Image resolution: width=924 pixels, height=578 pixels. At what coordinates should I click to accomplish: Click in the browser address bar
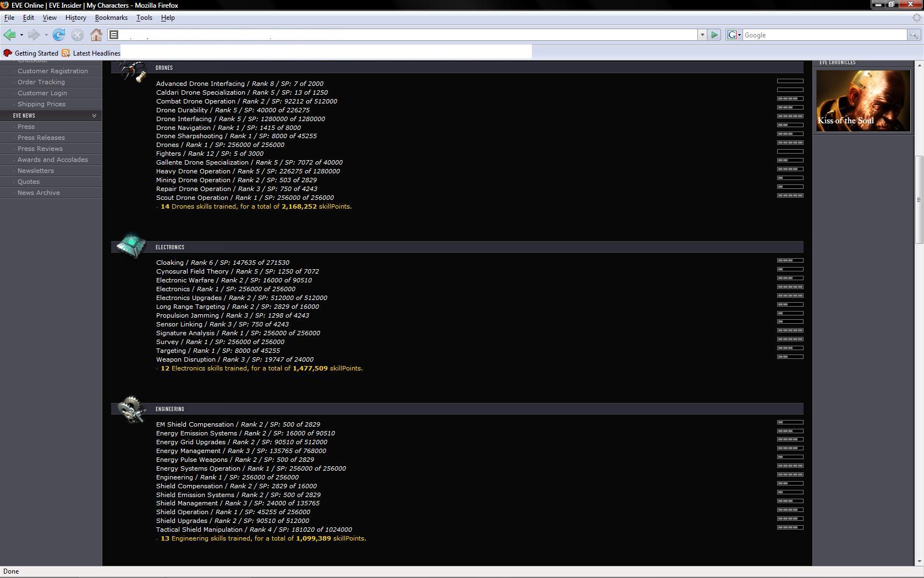[409, 35]
